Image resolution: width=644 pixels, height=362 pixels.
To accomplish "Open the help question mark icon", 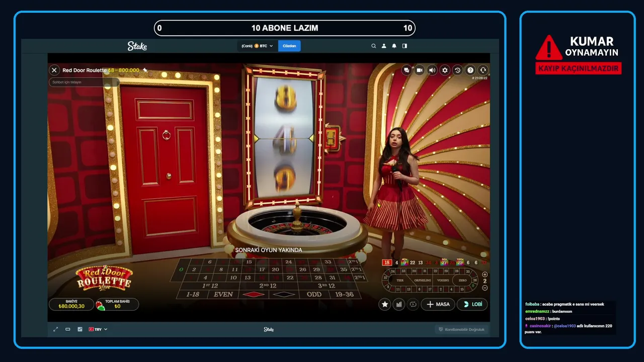I will tap(470, 70).
